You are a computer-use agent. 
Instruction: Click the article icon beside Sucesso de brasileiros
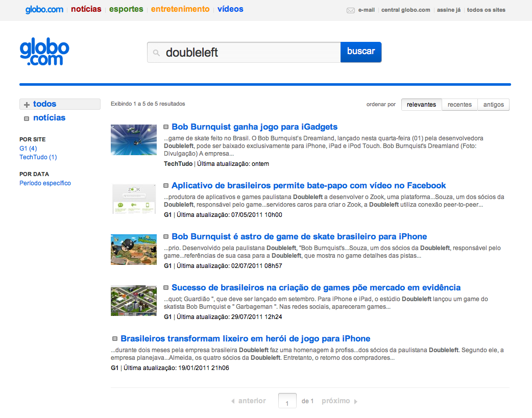click(166, 288)
